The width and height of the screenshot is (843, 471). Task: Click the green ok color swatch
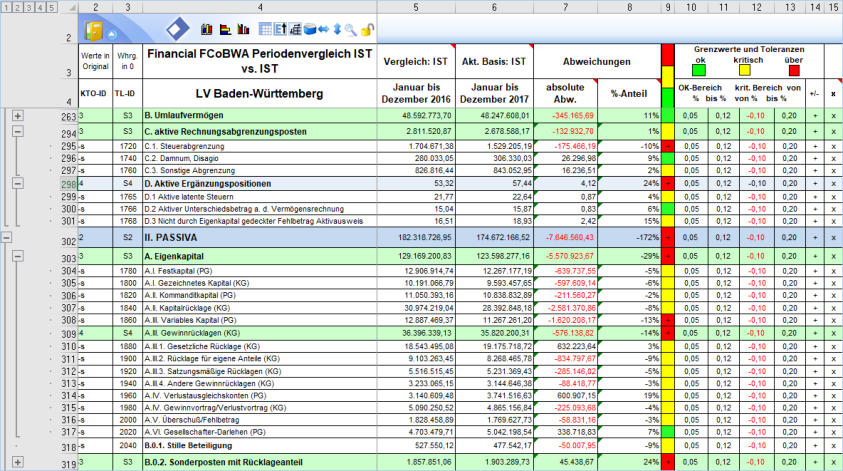coord(699,69)
